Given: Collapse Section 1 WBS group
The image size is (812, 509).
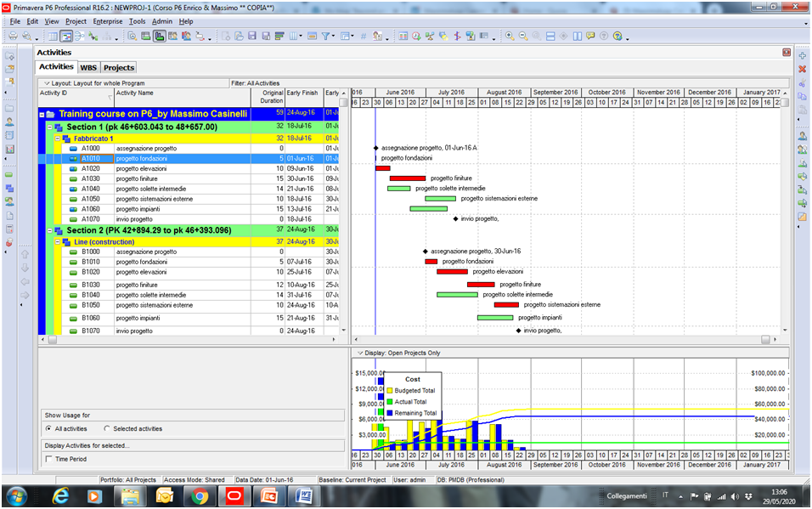Looking at the screenshot, I should click(50, 127).
